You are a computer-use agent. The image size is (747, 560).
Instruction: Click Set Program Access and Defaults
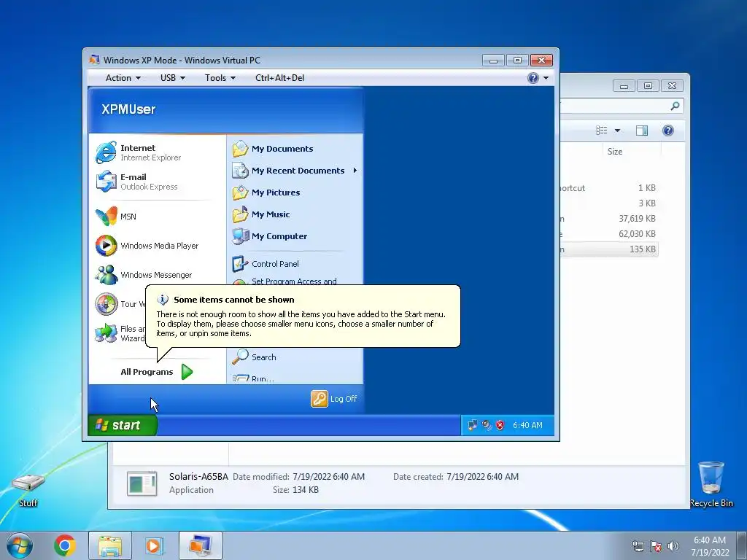pos(294,281)
